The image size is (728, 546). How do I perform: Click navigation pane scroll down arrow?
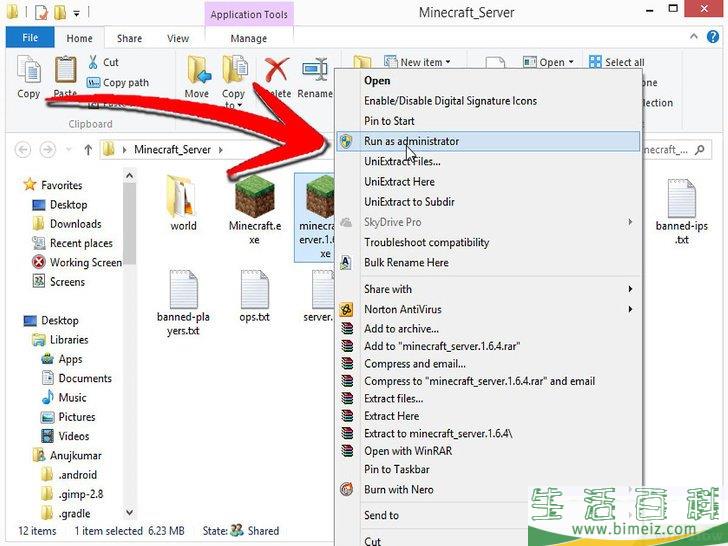click(x=130, y=512)
